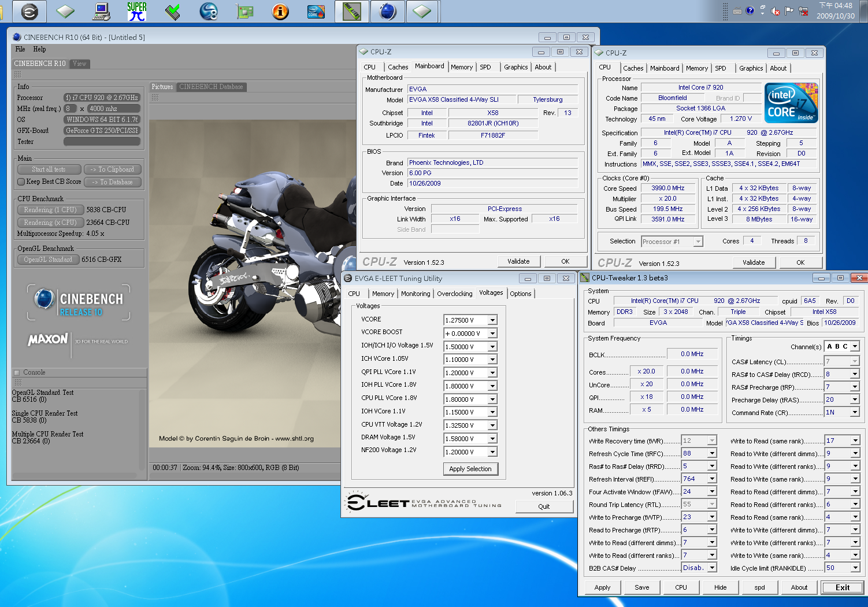Expand the QPI PLL VCore dropdown

pos(492,373)
